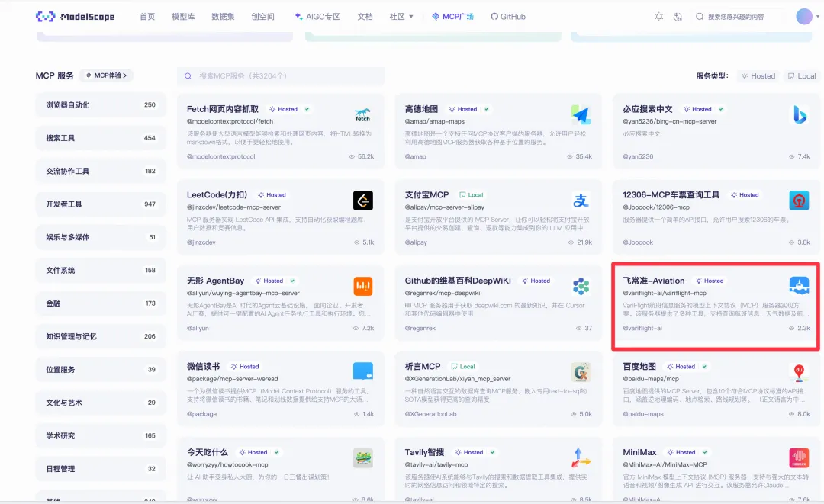Open the 12306-MCP车票查询工具 title
Image resolution: width=824 pixels, height=504 pixels.
pos(671,194)
